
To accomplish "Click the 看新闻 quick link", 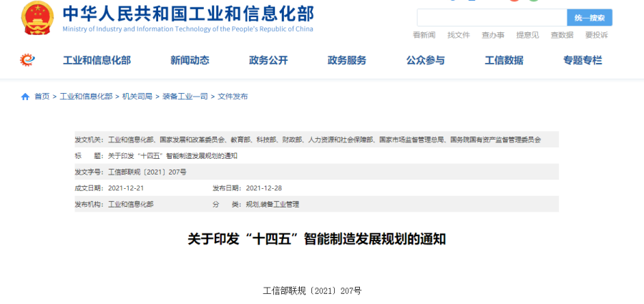I will 424,35.
